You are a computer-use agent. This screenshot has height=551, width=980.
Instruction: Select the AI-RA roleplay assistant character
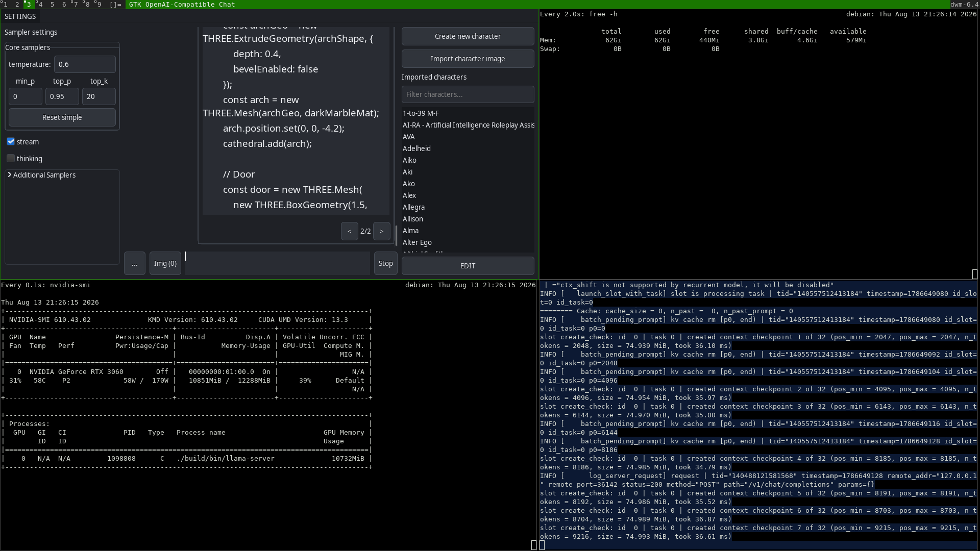468,125
